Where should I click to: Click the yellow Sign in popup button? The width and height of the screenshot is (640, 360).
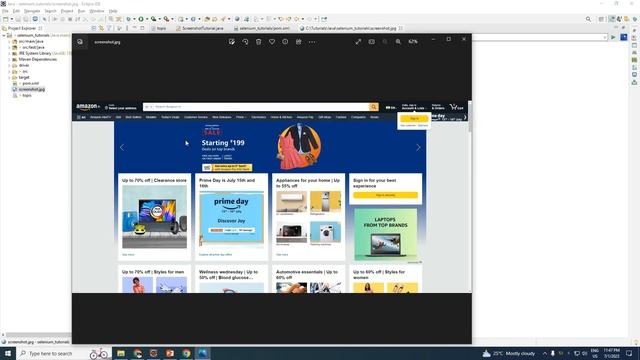tap(414, 118)
